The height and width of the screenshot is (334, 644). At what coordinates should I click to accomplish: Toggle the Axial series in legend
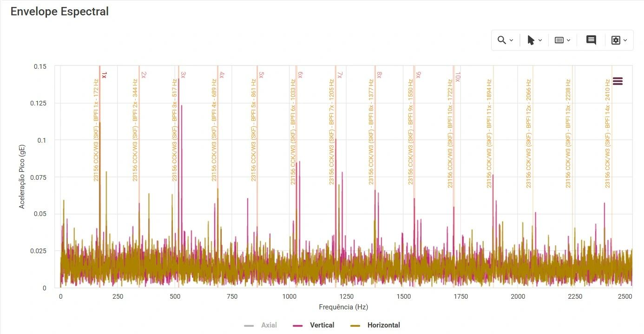pos(261,325)
